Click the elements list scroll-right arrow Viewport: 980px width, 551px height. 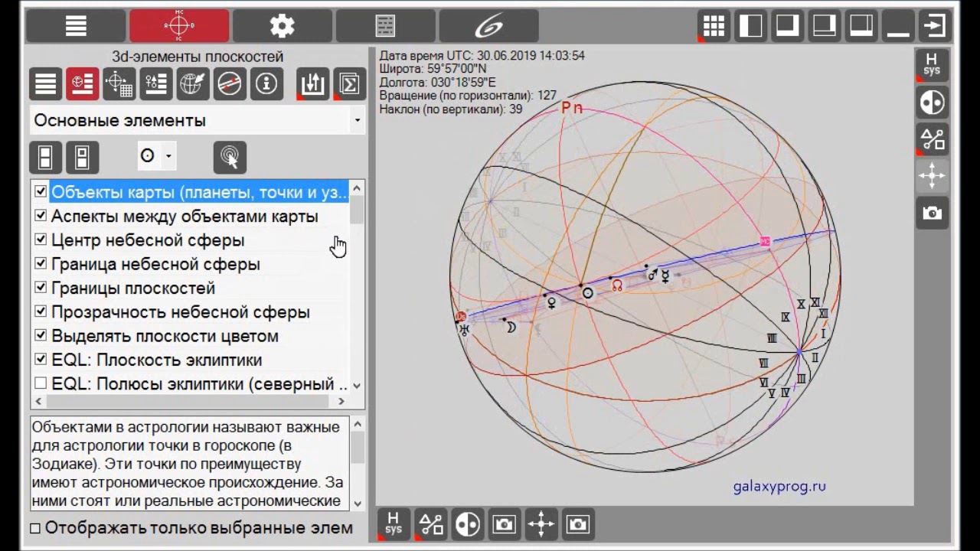tap(341, 401)
